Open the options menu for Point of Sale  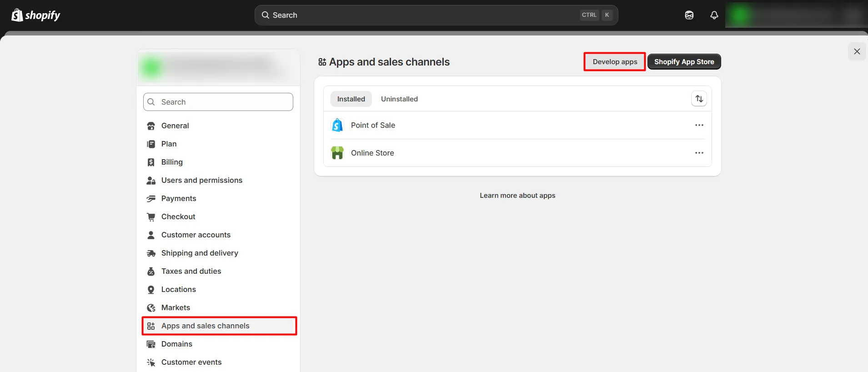click(x=699, y=125)
